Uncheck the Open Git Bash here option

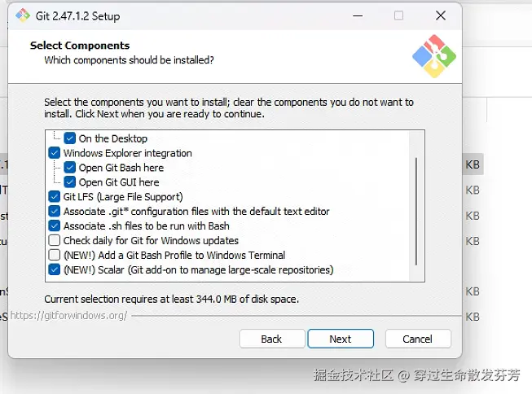coord(70,168)
